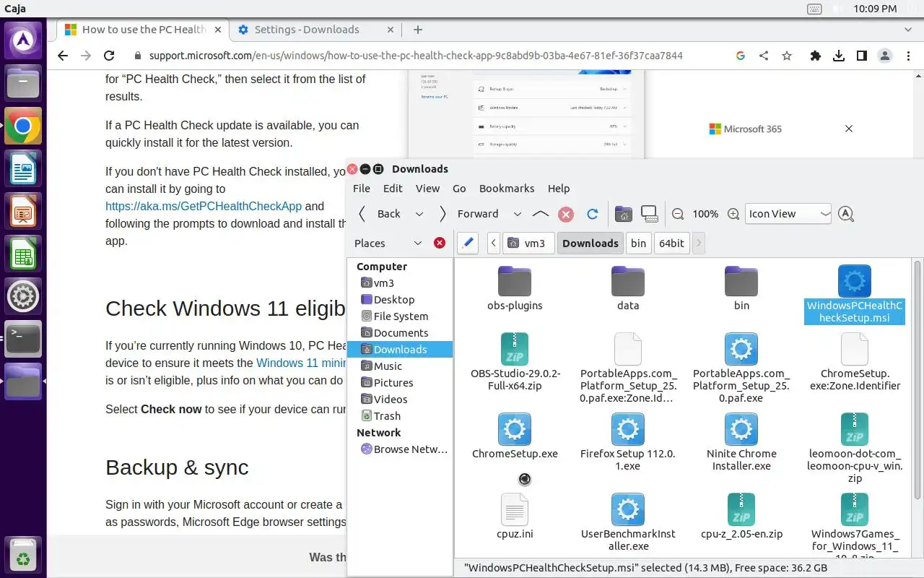Click the red stop loading icon in Caja
This screenshot has height=578, width=924.
tap(566, 214)
